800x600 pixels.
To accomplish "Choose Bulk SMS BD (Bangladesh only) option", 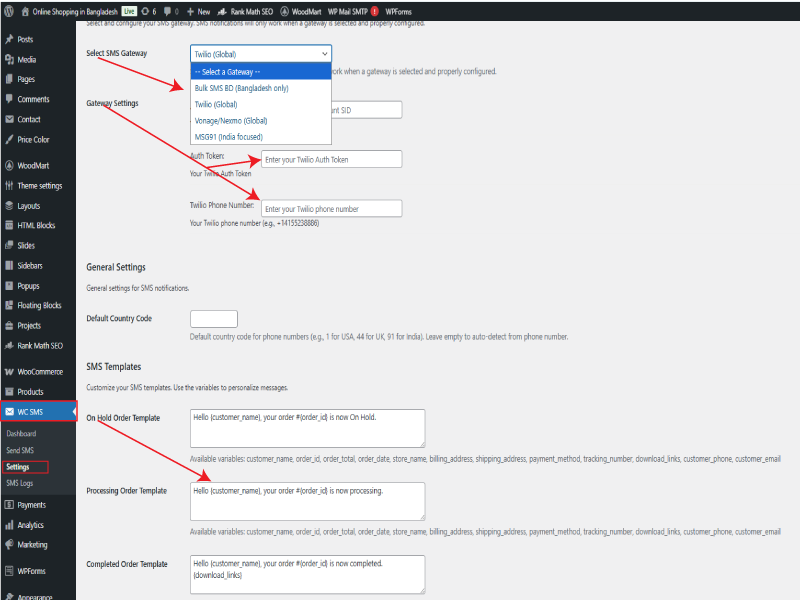I will 261,88.
